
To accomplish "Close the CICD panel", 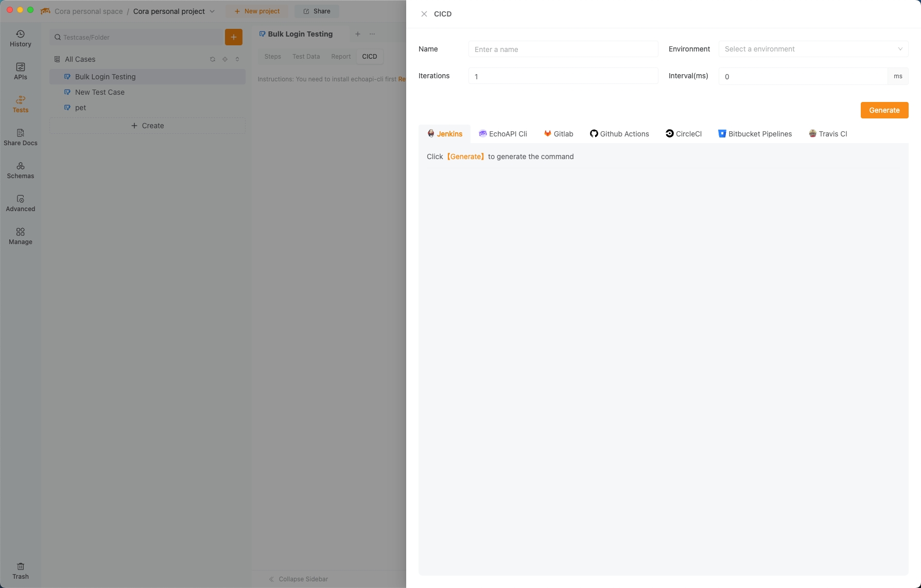I will tap(424, 14).
